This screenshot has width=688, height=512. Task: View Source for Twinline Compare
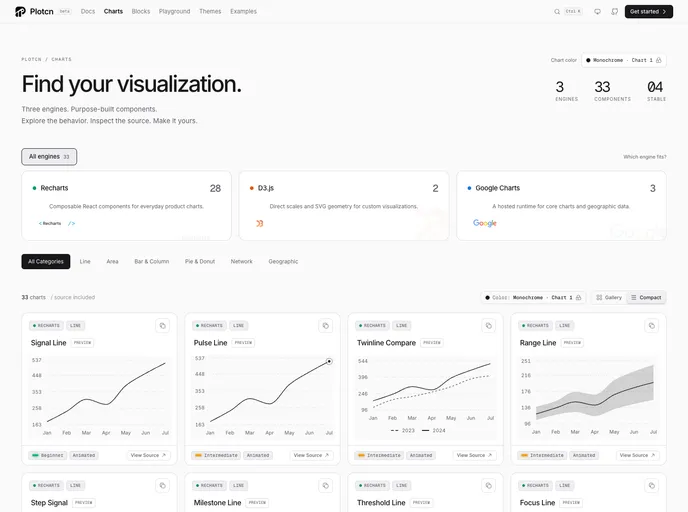coord(474,455)
